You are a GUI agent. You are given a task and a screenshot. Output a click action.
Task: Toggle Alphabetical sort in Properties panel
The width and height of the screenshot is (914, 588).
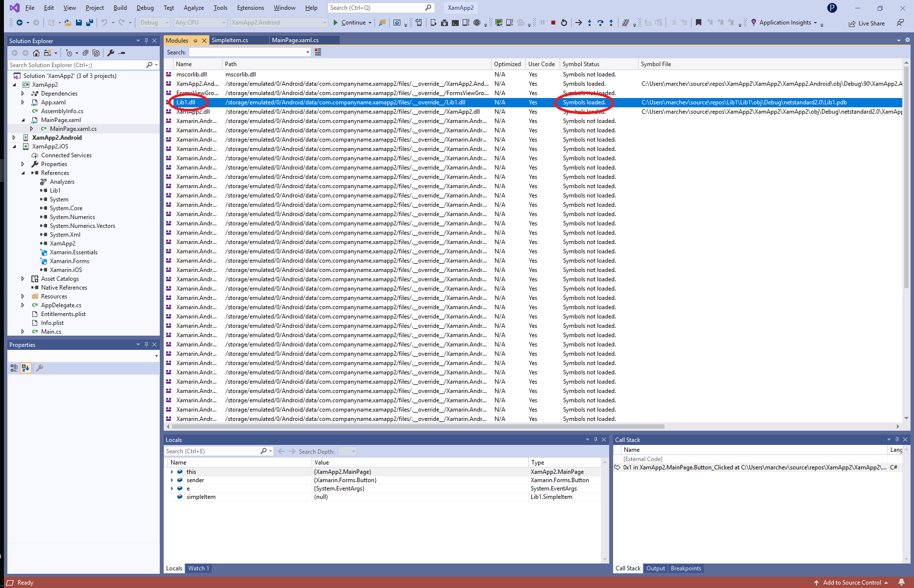(x=26, y=368)
